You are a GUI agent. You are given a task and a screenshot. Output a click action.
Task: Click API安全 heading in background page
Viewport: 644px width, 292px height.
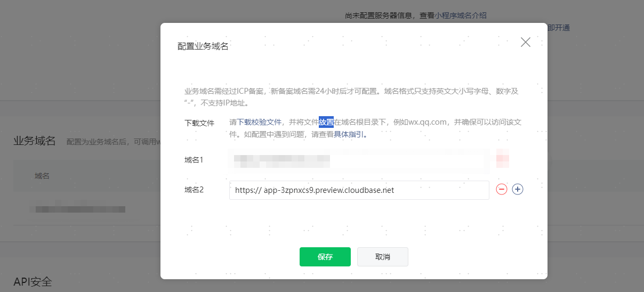pyautogui.click(x=33, y=282)
